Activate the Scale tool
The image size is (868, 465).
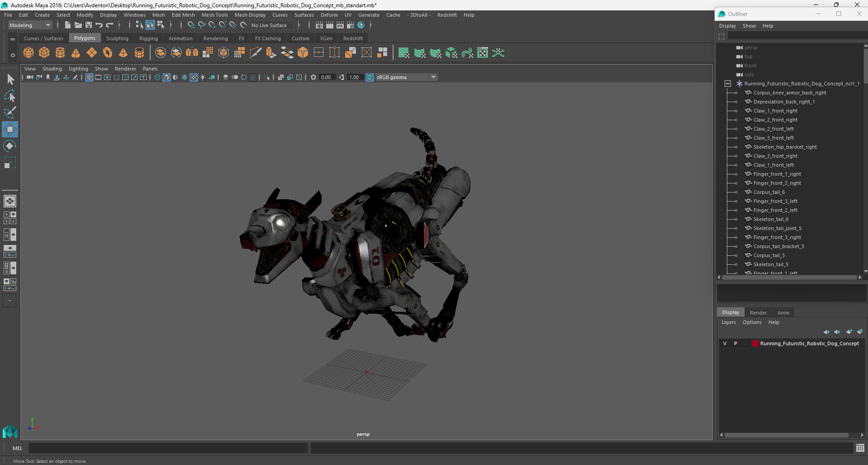[x=10, y=163]
